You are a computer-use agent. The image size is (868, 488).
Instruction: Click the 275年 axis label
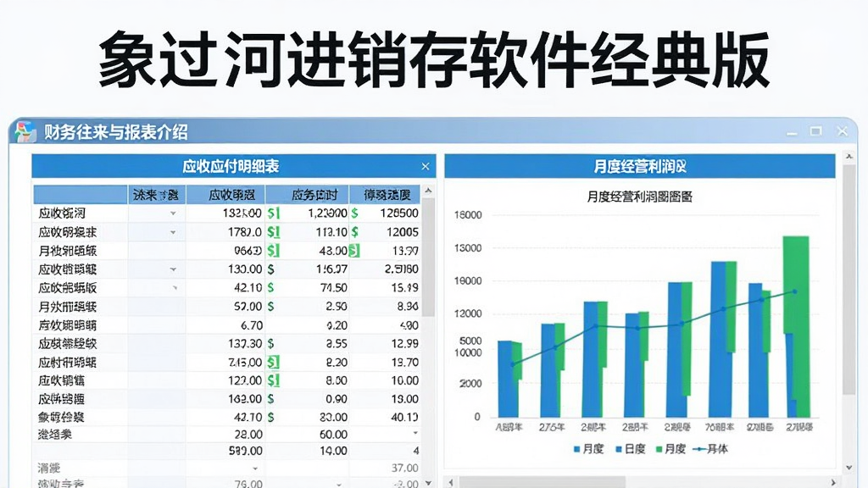(x=551, y=427)
